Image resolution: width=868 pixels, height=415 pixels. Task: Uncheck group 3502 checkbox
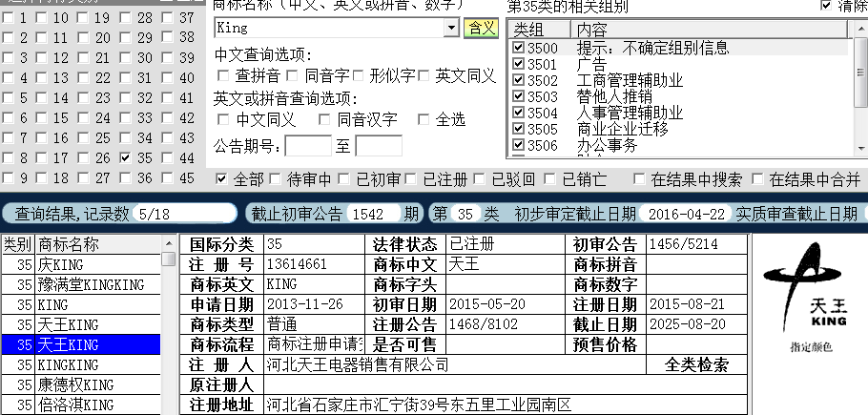pos(518,80)
